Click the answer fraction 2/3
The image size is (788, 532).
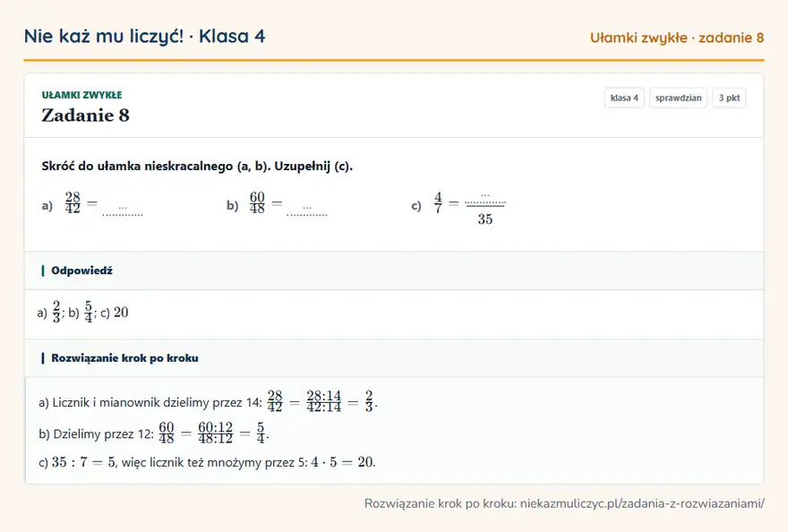point(56,312)
